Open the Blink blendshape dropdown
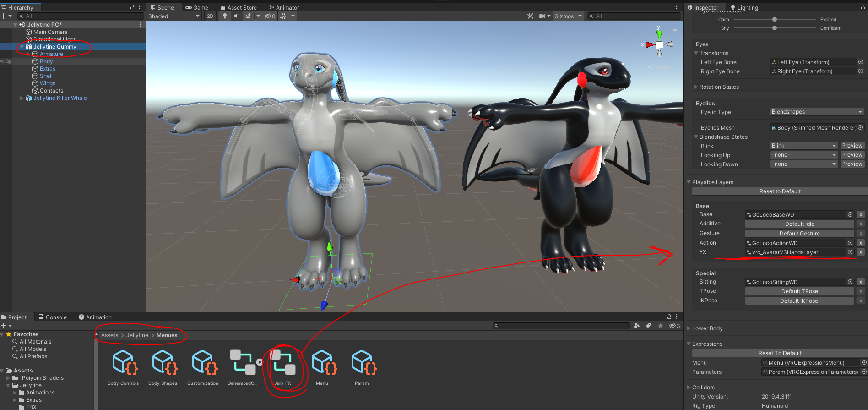This screenshot has width=868, height=410. pos(804,146)
